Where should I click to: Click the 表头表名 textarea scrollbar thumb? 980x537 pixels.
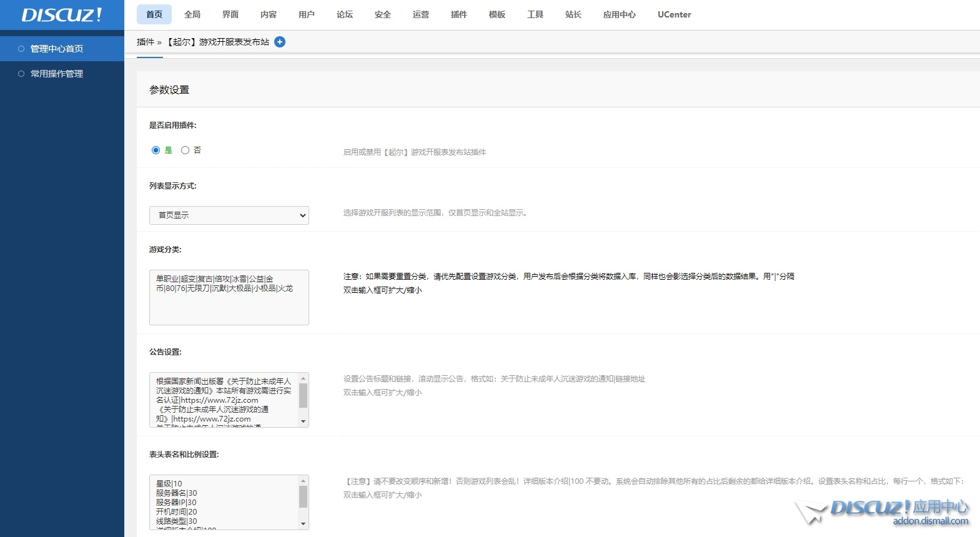304,497
